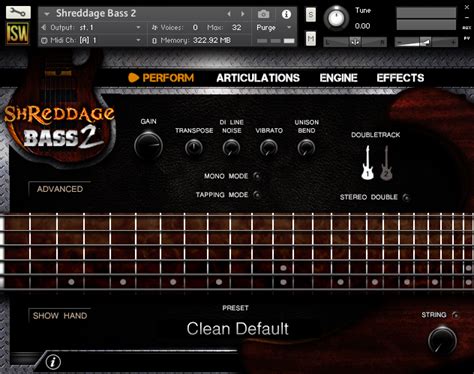
Task: Adjust the Tune knob
Action: click(x=336, y=18)
